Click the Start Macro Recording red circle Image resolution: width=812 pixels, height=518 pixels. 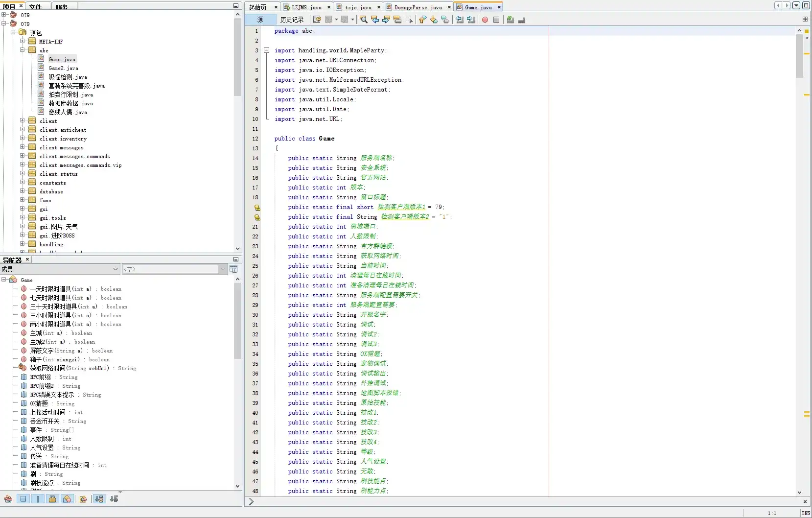[485, 20]
